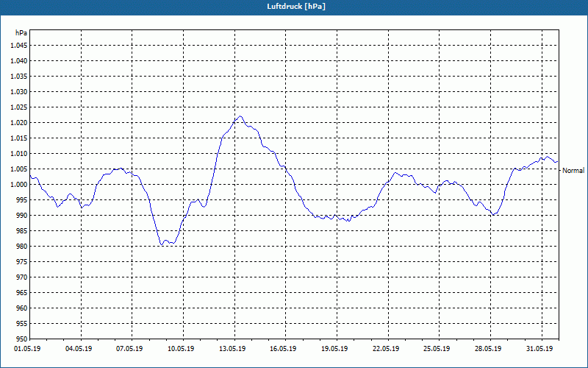
Task: Click the 1.020 axis value
Action: click(19, 122)
